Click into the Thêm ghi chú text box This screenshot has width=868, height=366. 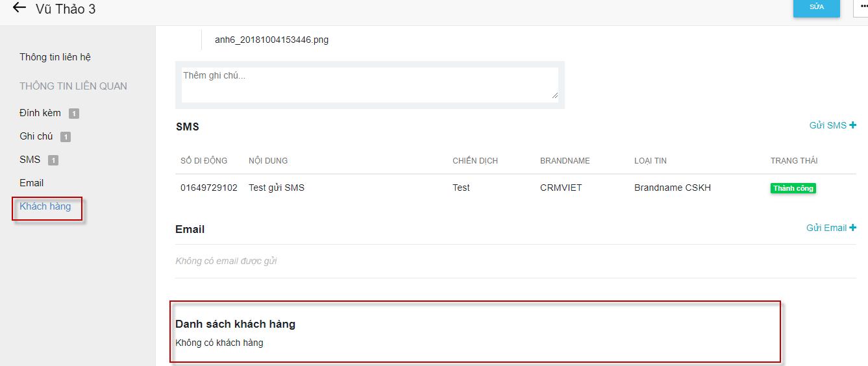pyautogui.click(x=369, y=84)
